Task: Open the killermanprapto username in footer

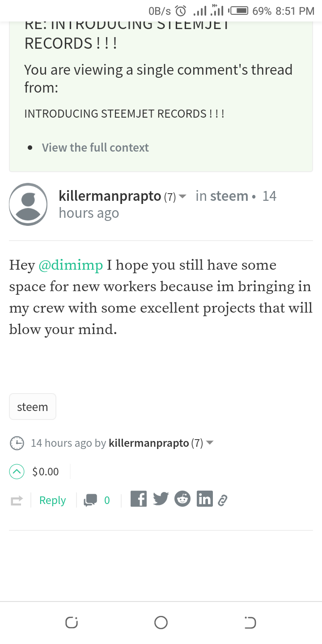Action: [x=148, y=443]
